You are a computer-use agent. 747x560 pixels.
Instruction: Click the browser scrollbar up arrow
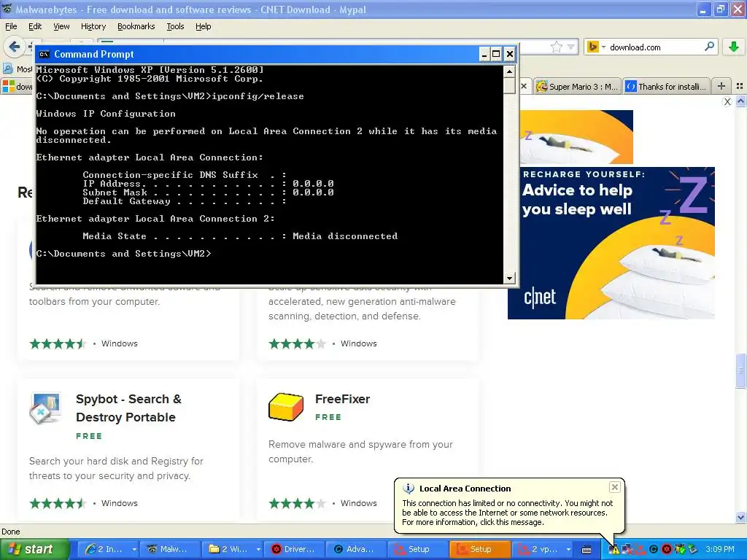coord(740,101)
